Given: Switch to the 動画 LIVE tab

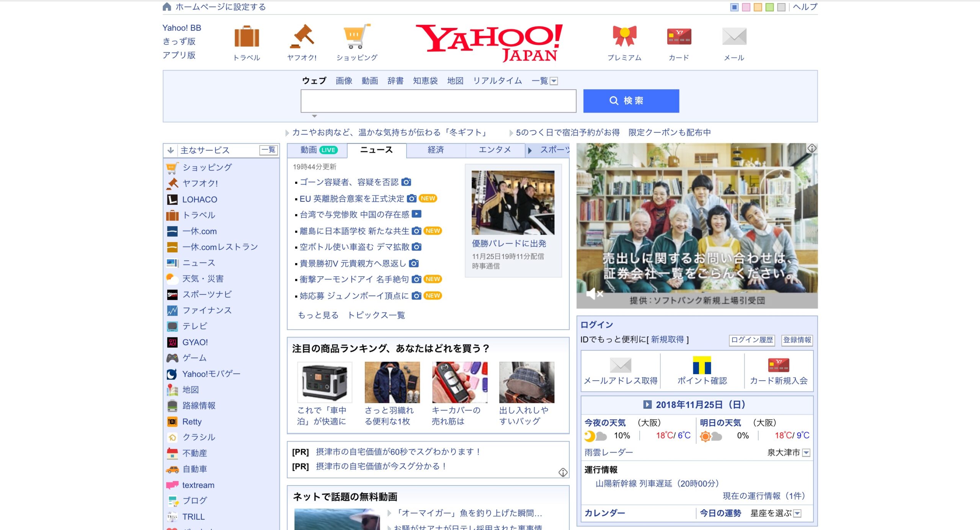Looking at the screenshot, I should [318, 150].
